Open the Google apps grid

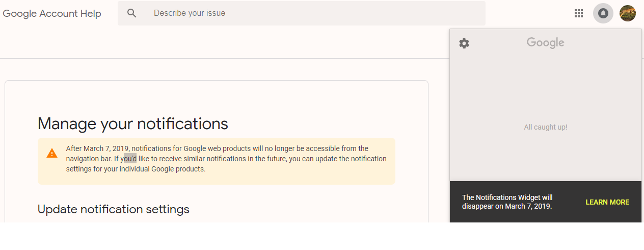tap(579, 13)
